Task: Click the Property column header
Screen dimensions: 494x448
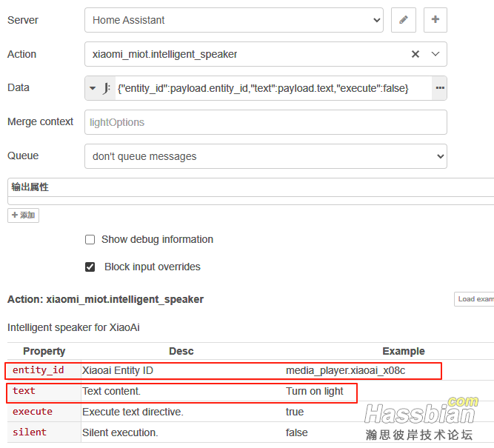Action: click(x=44, y=351)
